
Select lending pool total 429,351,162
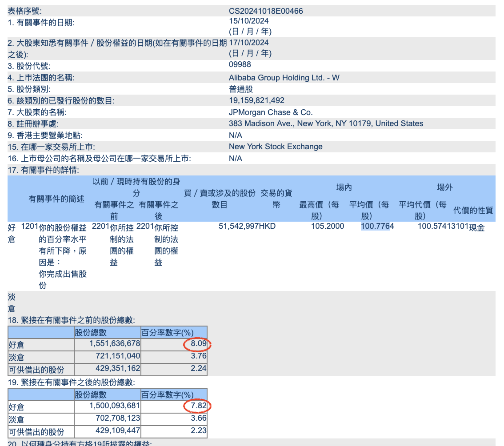point(118,368)
